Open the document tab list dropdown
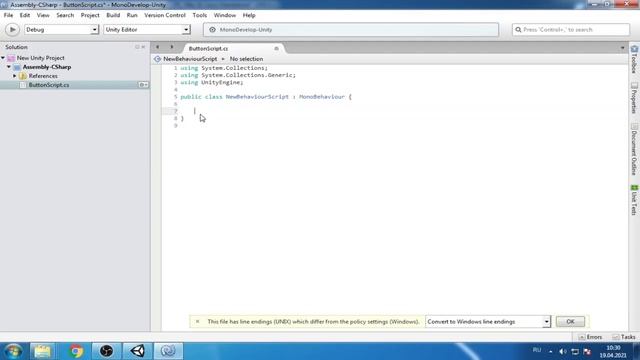 point(622,48)
